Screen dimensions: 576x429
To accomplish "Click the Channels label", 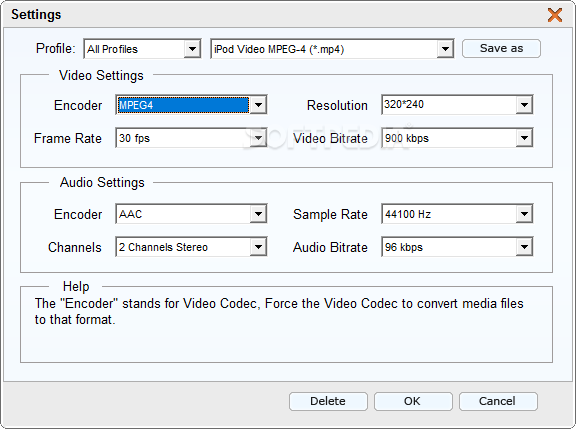I will point(75,247).
